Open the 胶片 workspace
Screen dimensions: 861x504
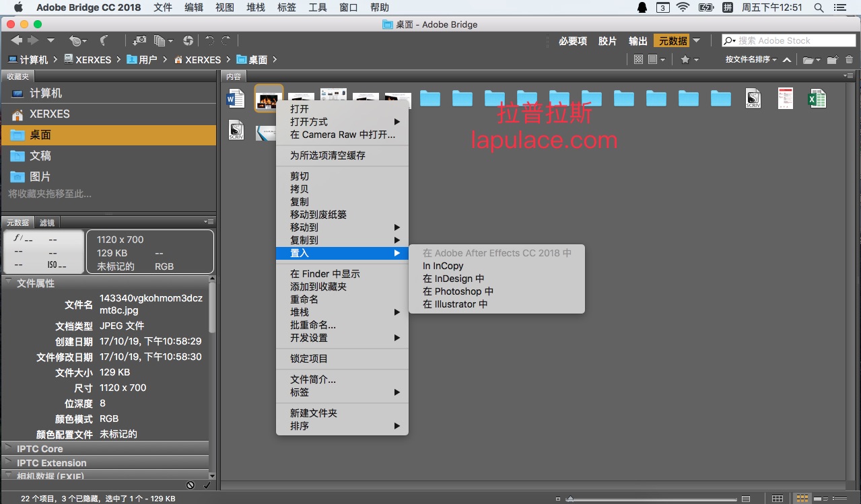tap(607, 41)
